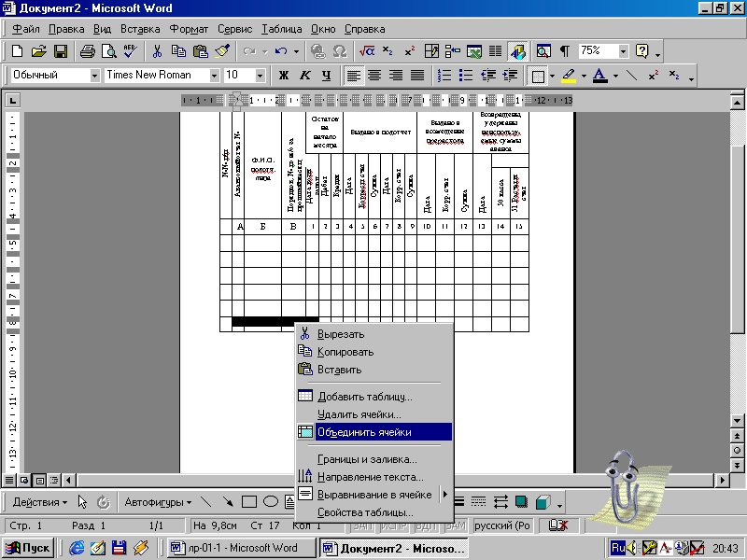The height and width of the screenshot is (560, 747).
Task: Open the zoom 75% dropdown
Action: [x=623, y=51]
